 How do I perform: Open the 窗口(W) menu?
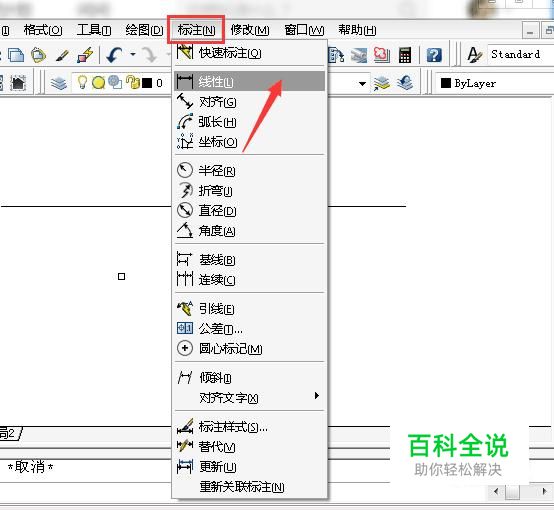(304, 30)
